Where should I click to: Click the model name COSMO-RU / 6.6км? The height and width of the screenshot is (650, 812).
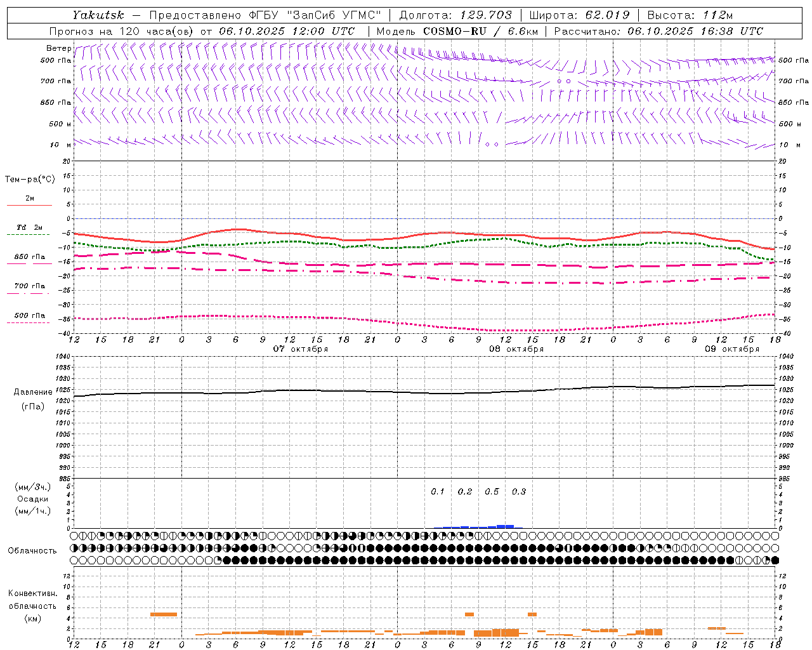click(x=480, y=31)
